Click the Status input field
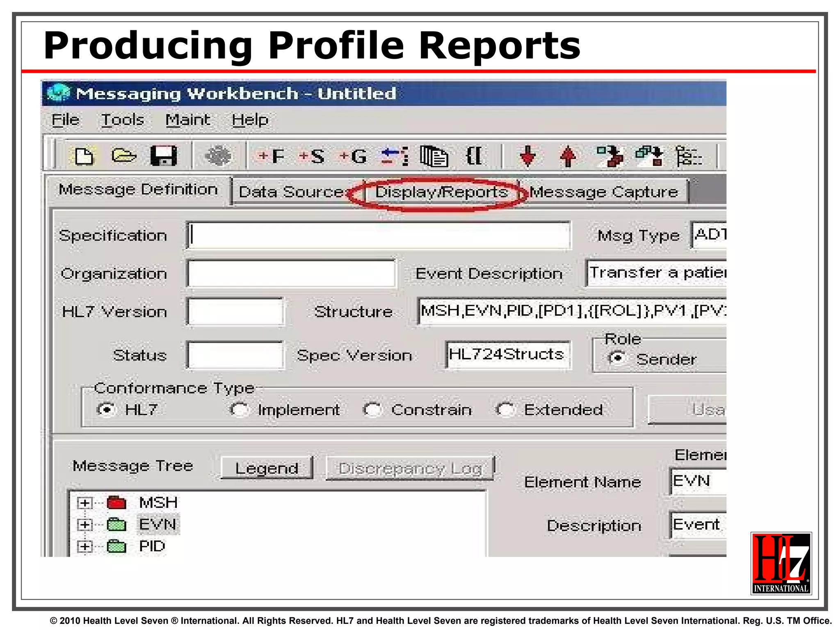The image size is (840, 630). coord(235,355)
